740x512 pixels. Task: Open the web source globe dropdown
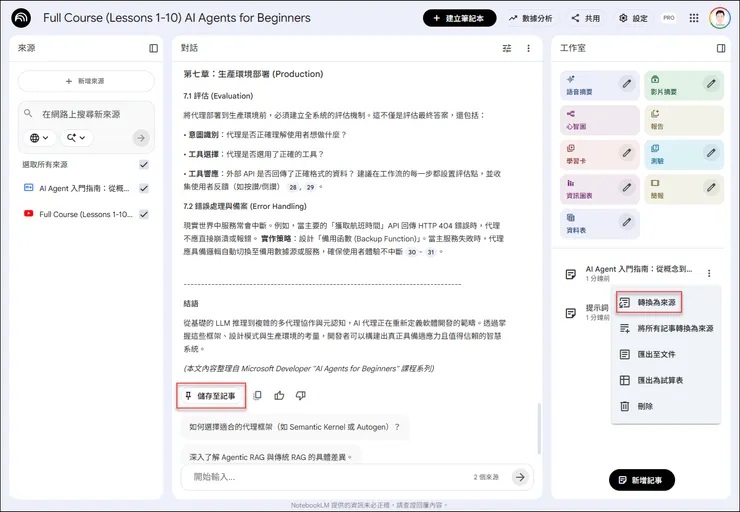(39, 138)
